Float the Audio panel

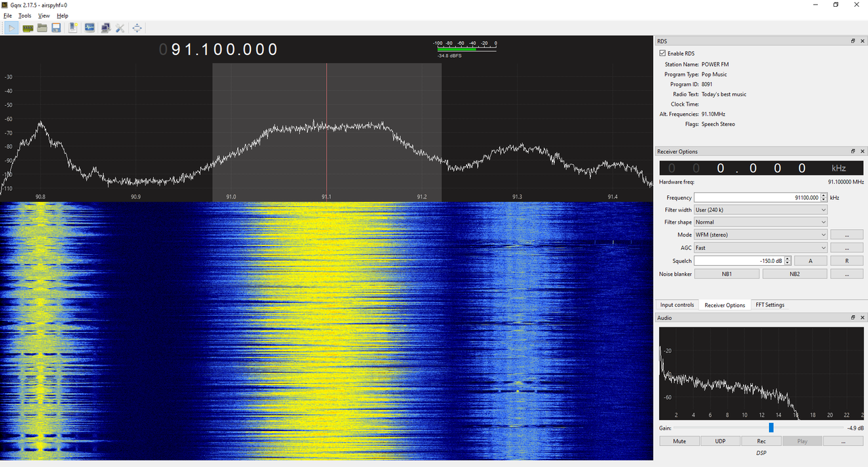pyautogui.click(x=853, y=318)
